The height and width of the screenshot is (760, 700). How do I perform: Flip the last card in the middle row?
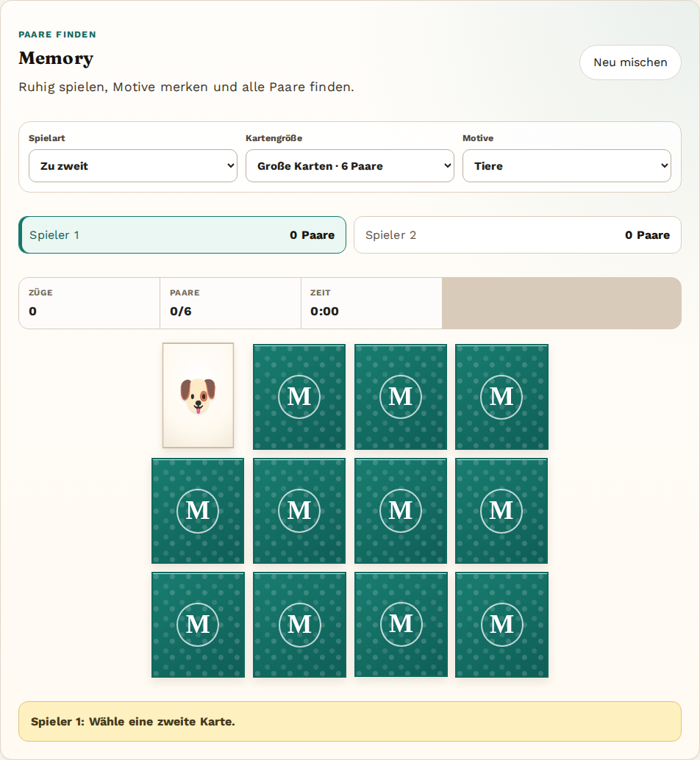coord(501,511)
